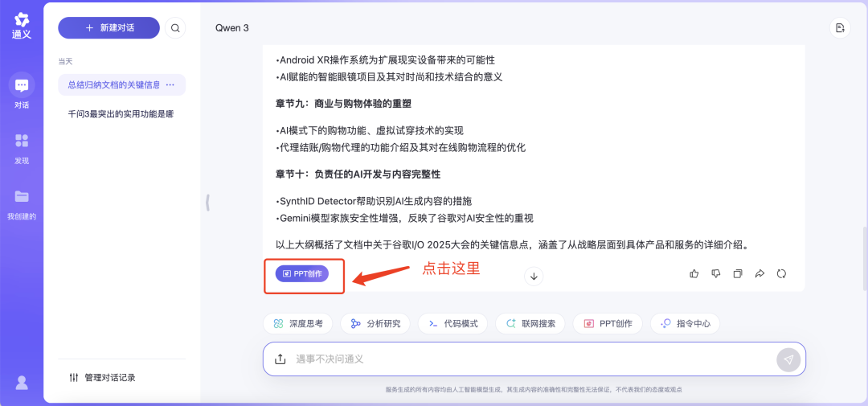Viewport: 868px width, 406px height.
Task: Click the purple PPT创作 button in response
Action: click(302, 273)
